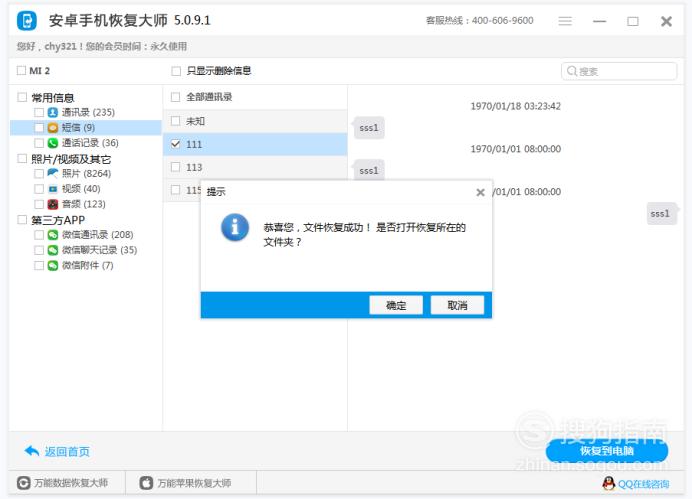Click the 未知 contact row
The width and height of the screenshot is (692, 499).
(255, 121)
